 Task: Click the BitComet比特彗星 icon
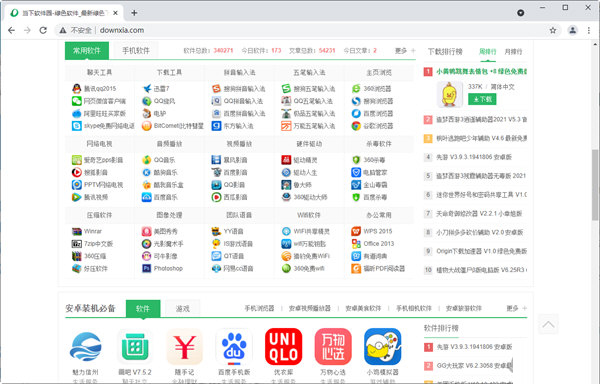(147, 126)
